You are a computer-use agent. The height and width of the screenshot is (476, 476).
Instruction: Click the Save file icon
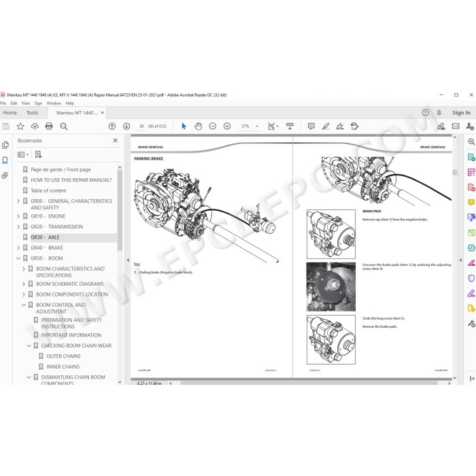click(5, 126)
